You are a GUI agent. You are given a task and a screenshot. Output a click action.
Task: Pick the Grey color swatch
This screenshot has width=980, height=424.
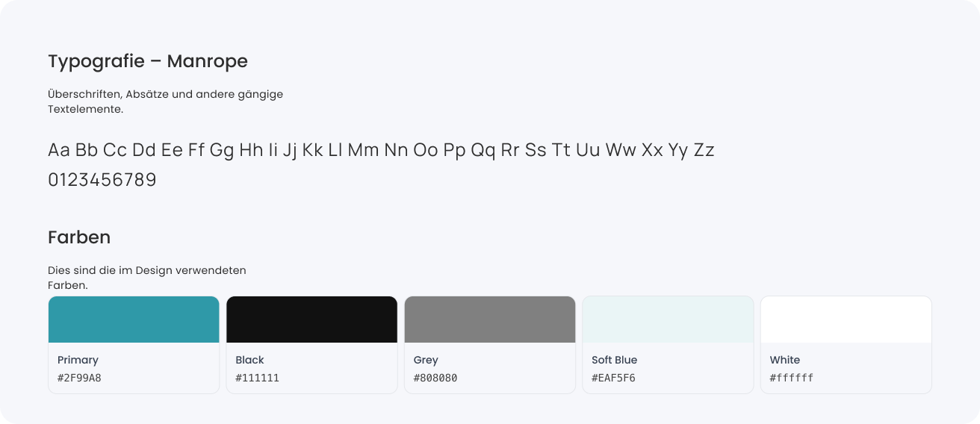[490, 319]
